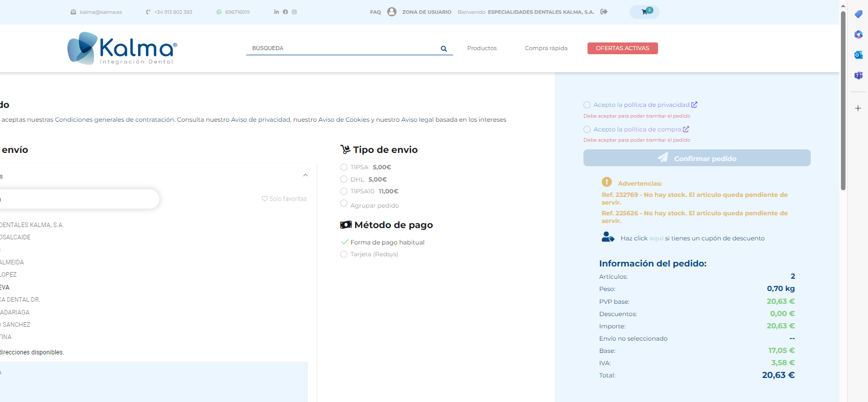Click the search magnifier icon
The image size is (868, 402).
coord(444,49)
